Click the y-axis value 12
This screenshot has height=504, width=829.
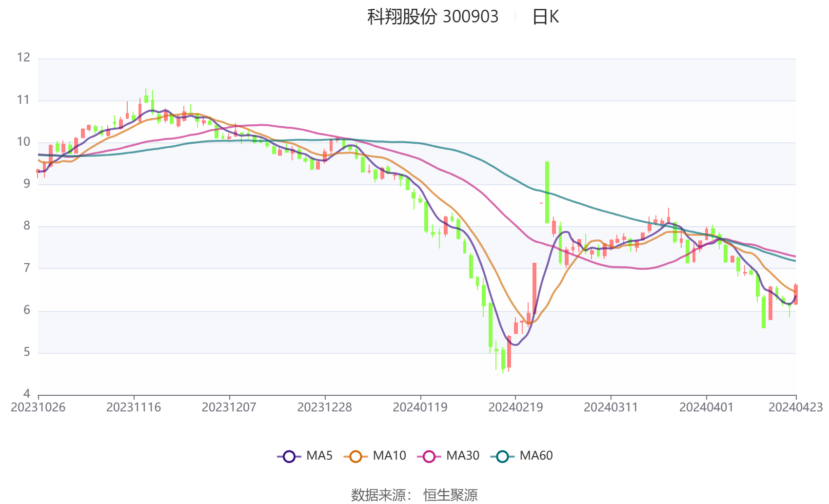click(x=23, y=58)
